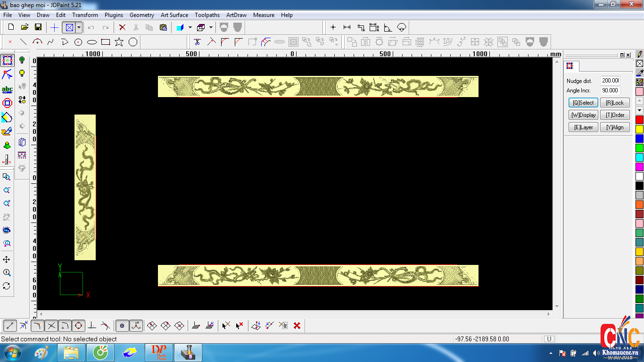644x362 pixels.
Task: Expand the wireframe box view dropdown
Action: click(211, 27)
